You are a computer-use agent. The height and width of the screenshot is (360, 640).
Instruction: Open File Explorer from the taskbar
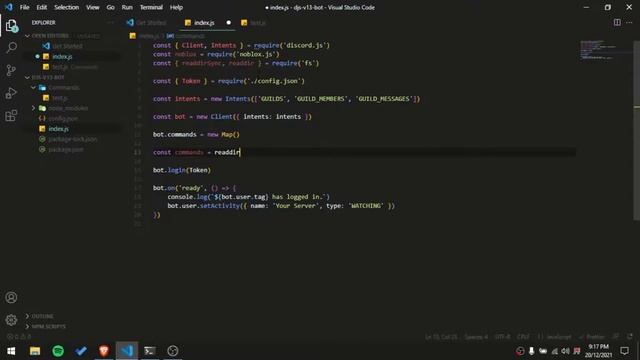35,351
